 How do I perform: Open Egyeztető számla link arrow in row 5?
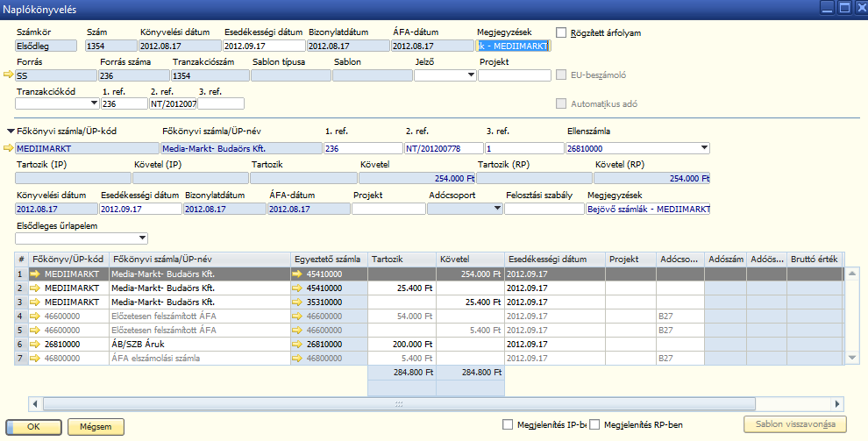[298, 330]
